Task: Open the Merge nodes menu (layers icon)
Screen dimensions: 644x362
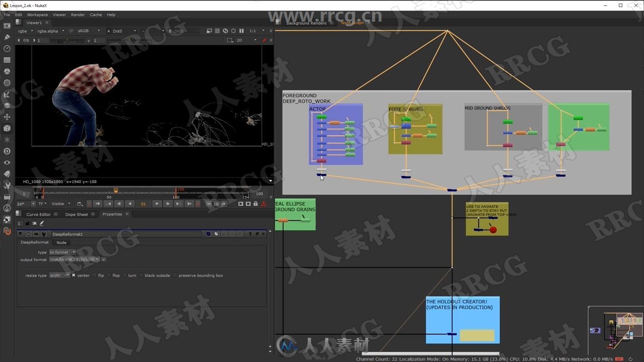Action: tap(7, 106)
